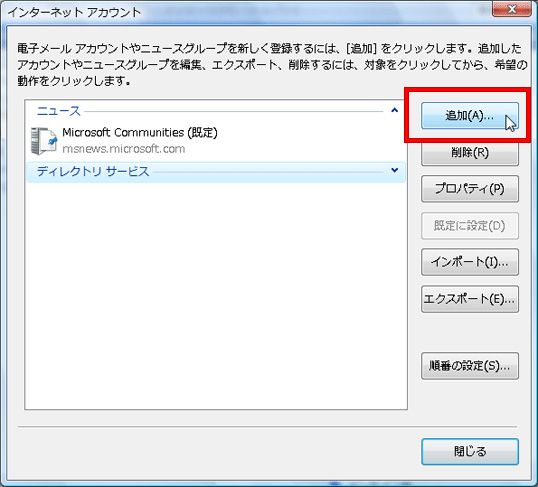Click the ニュース header divider line
Screen dimensions: 538x487
click(x=233, y=111)
